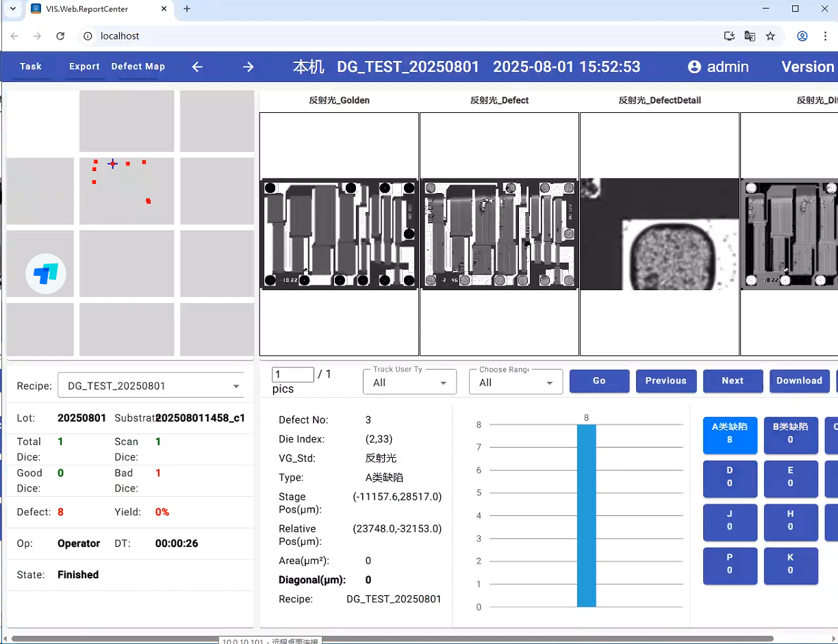Open the Defect Map view
The height and width of the screenshot is (644, 838).
pos(138,67)
